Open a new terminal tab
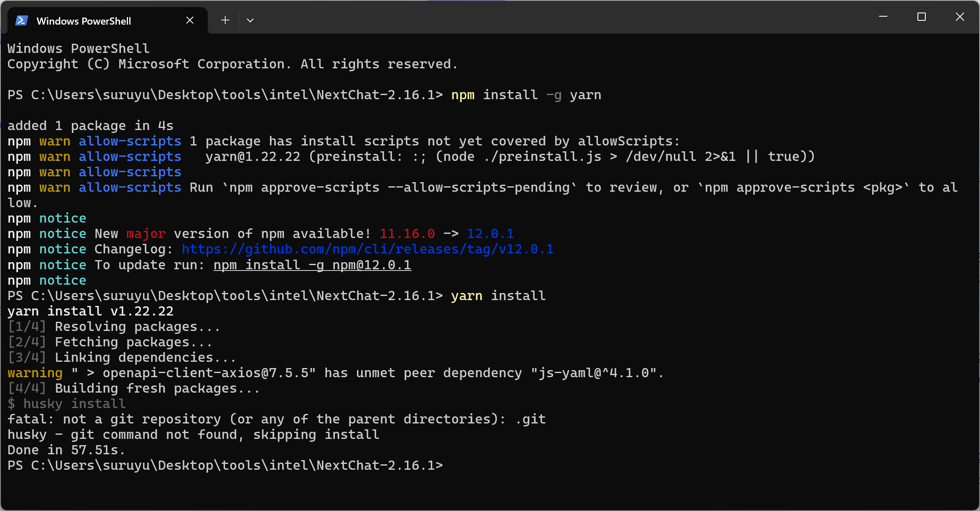980x511 pixels. click(225, 20)
